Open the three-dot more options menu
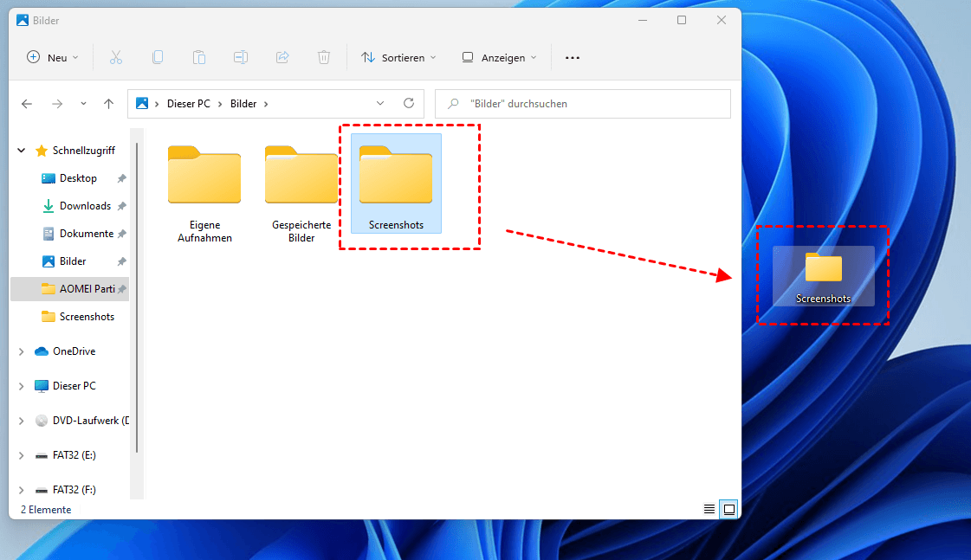Image resolution: width=971 pixels, height=560 pixels. (x=573, y=57)
